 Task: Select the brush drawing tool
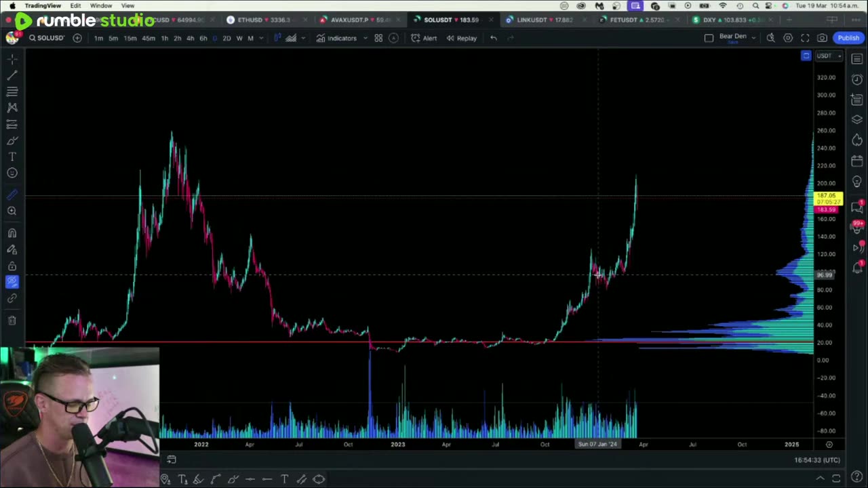click(12, 140)
